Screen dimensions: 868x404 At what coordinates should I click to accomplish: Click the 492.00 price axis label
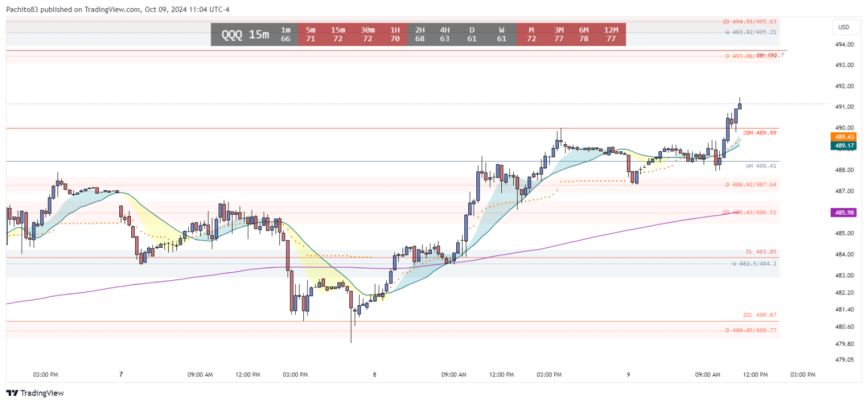(x=844, y=86)
